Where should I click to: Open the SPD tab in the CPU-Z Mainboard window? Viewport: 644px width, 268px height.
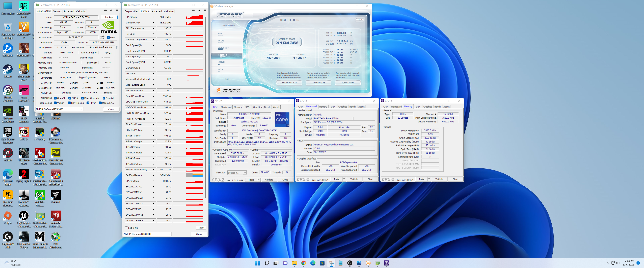(333, 107)
